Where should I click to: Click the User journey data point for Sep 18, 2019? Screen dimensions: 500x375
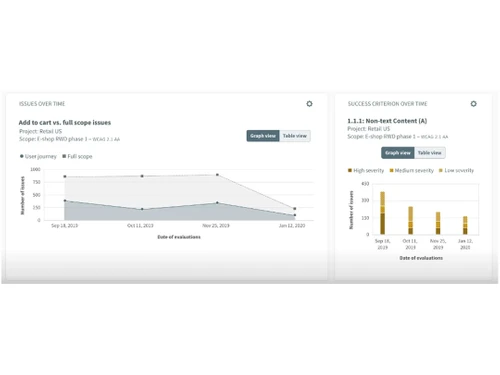[x=65, y=201]
